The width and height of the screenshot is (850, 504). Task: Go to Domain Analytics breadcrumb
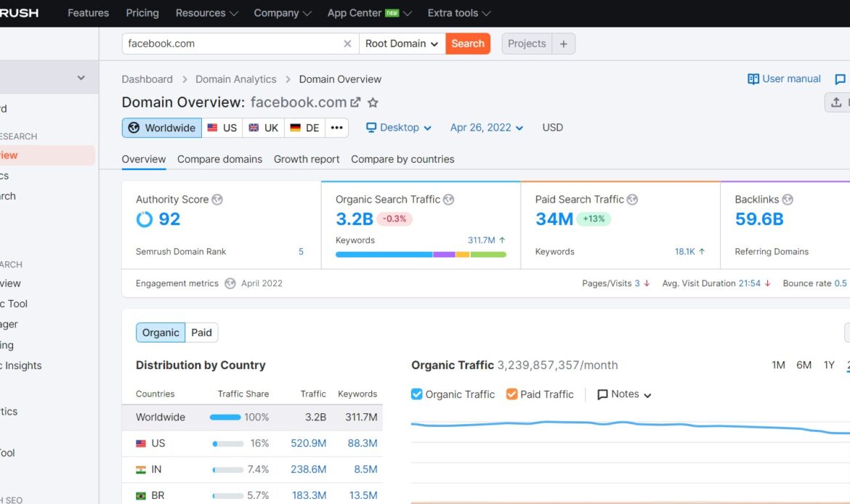click(x=236, y=79)
